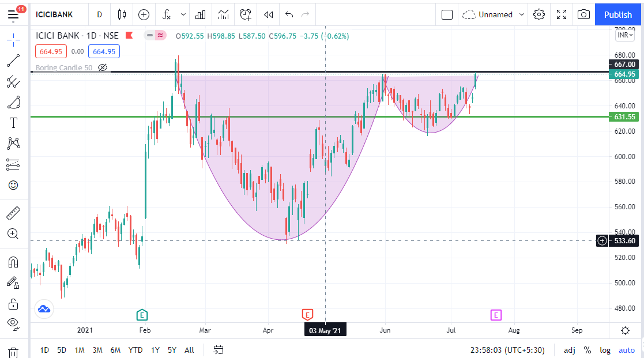Select the YTD time range tab
The image size is (644, 358).
click(x=135, y=350)
